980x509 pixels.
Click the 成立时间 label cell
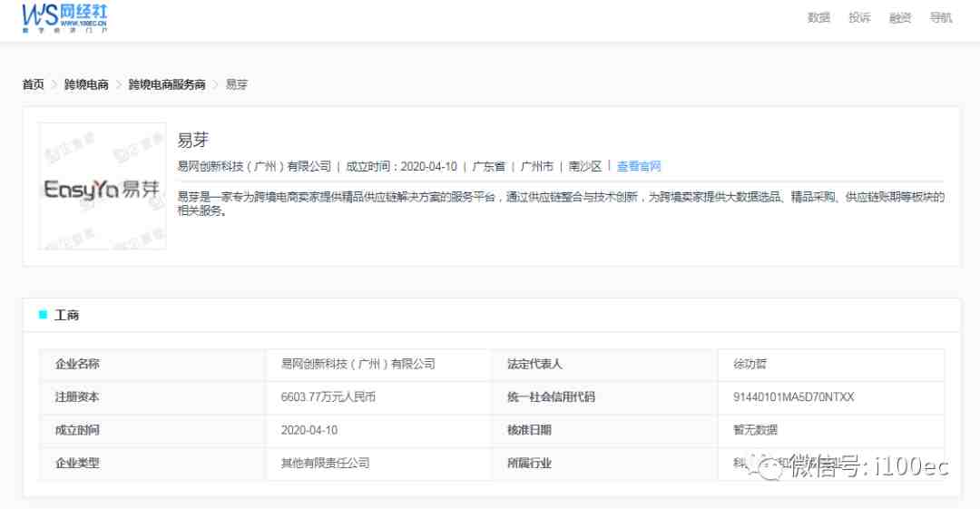coord(152,430)
